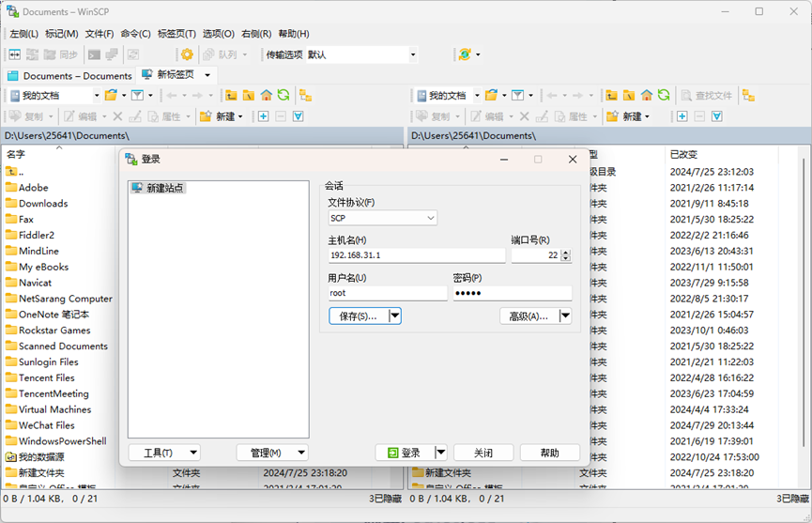Open the Options (选项) menu

219,34
